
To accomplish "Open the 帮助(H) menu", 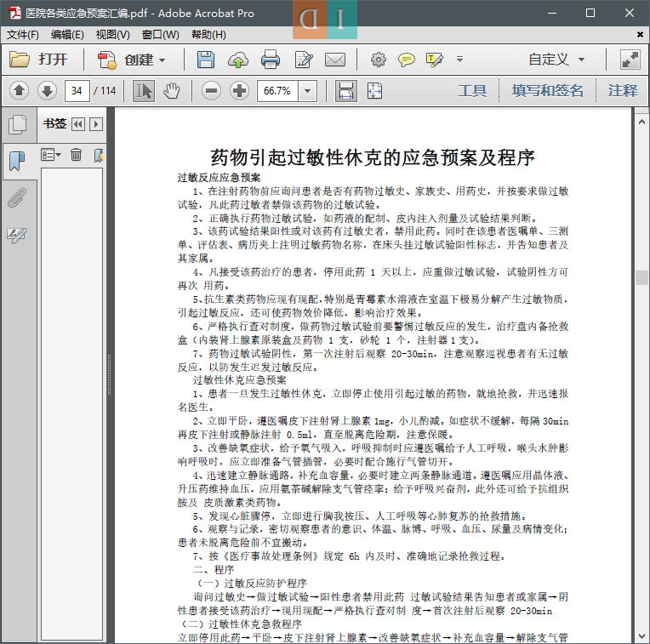I will coord(208,34).
